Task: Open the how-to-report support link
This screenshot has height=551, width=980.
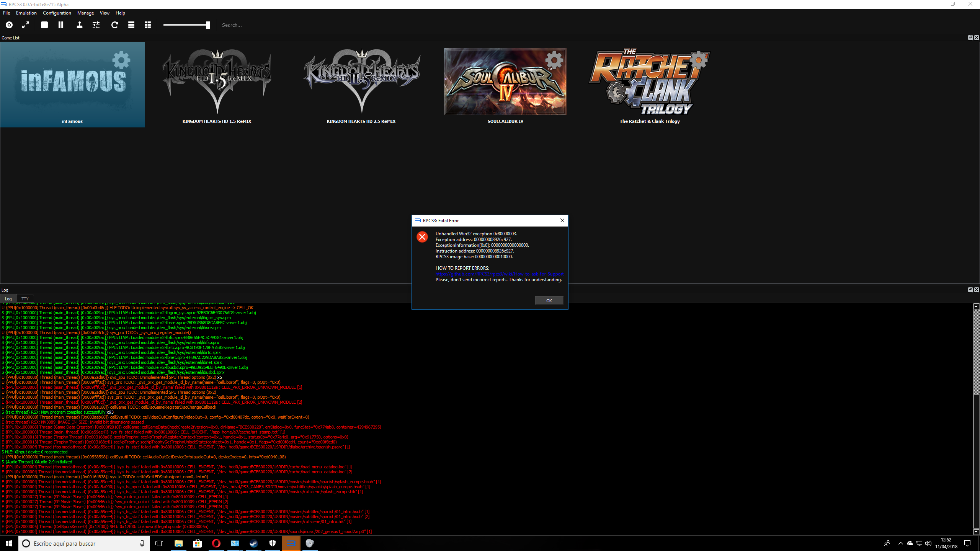Action: coord(499,274)
